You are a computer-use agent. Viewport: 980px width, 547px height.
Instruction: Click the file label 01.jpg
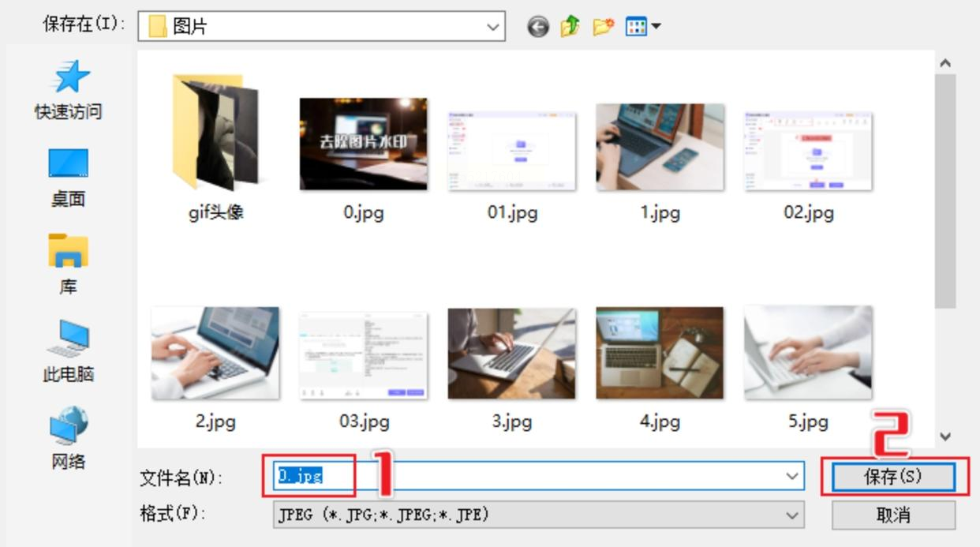[512, 213]
